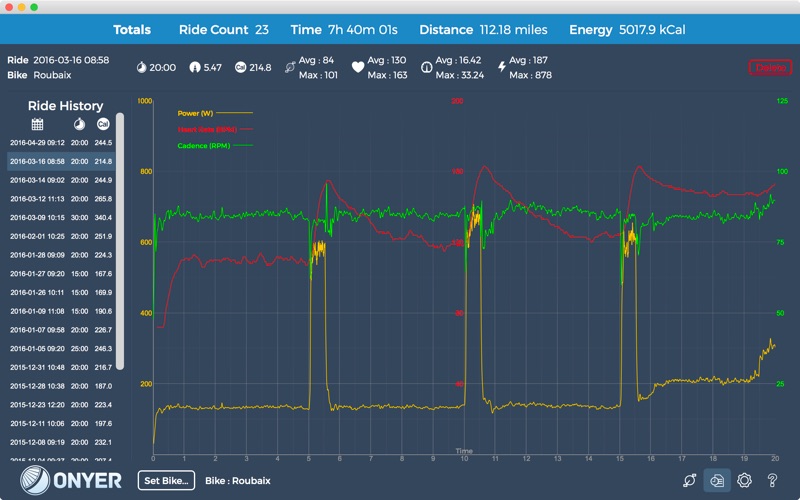Select the 2016-04-29 09:12 ride
The image size is (800, 500).
(61, 143)
